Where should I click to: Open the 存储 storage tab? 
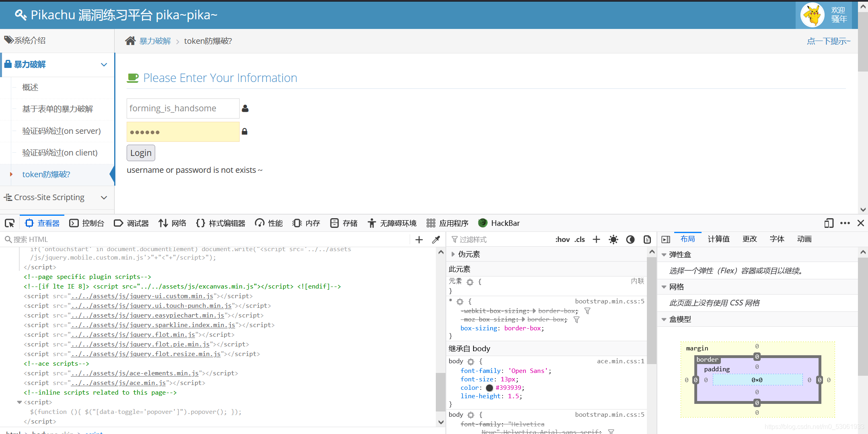pos(344,223)
